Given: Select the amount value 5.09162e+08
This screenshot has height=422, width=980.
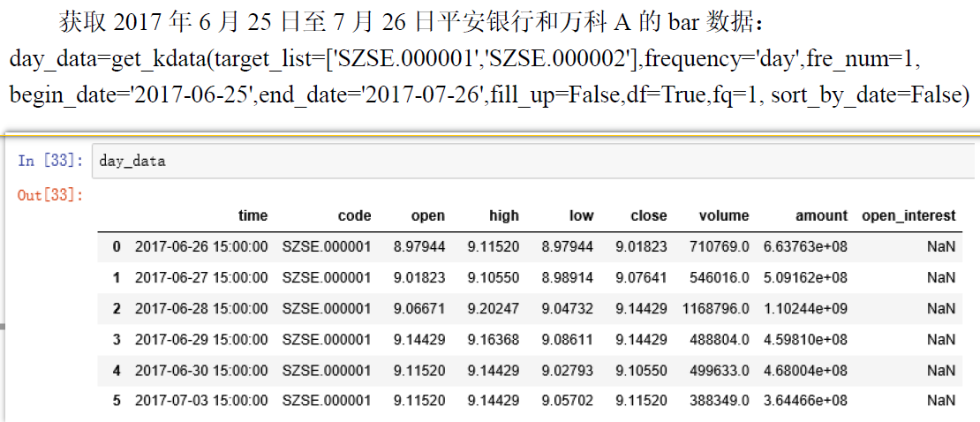Looking at the screenshot, I should click(805, 277).
